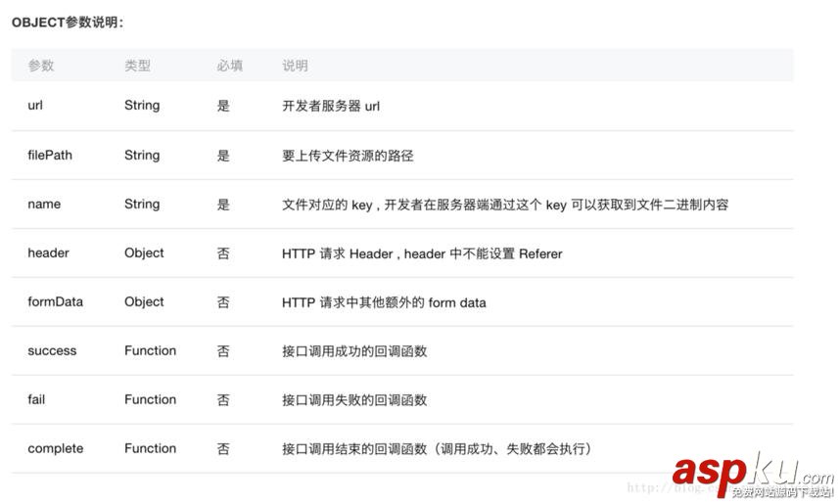The height and width of the screenshot is (504, 839).
Task: Click the "OBJECT参数说明:" heading
Action: point(68,23)
